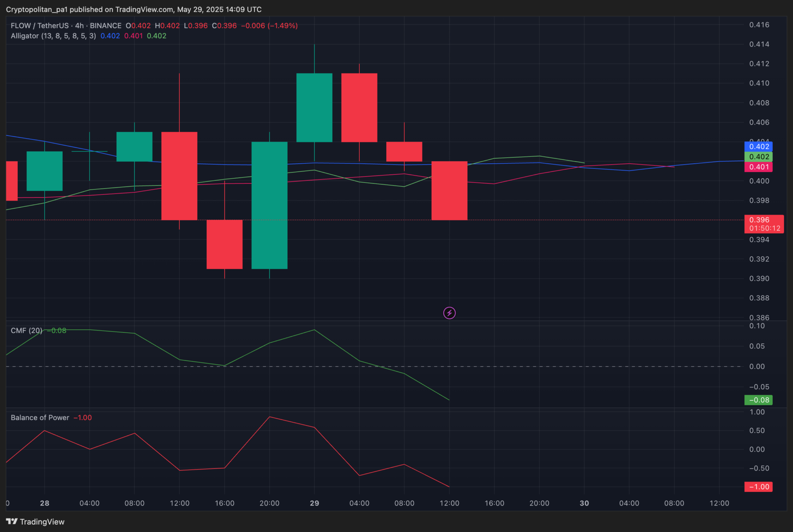Click the date label 30 on time axis
The width and height of the screenshot is (793, 532).
[x=584, y=503]
